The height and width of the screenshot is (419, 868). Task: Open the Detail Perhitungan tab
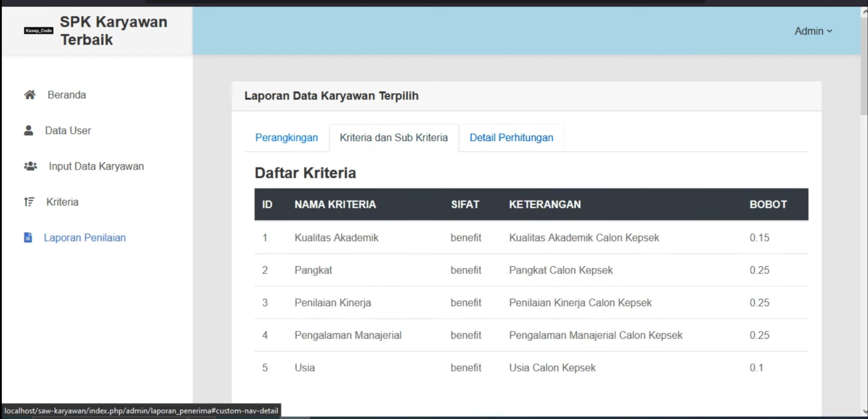point(511,138)
